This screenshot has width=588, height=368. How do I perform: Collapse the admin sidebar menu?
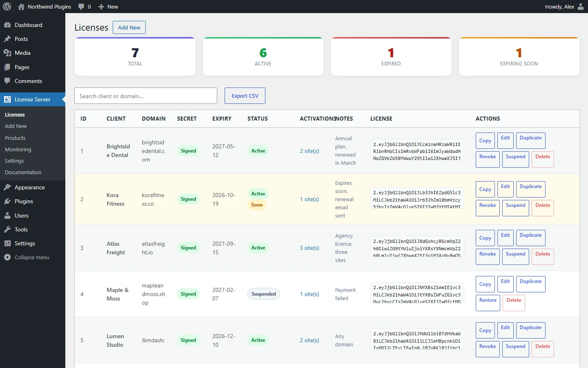33,257
